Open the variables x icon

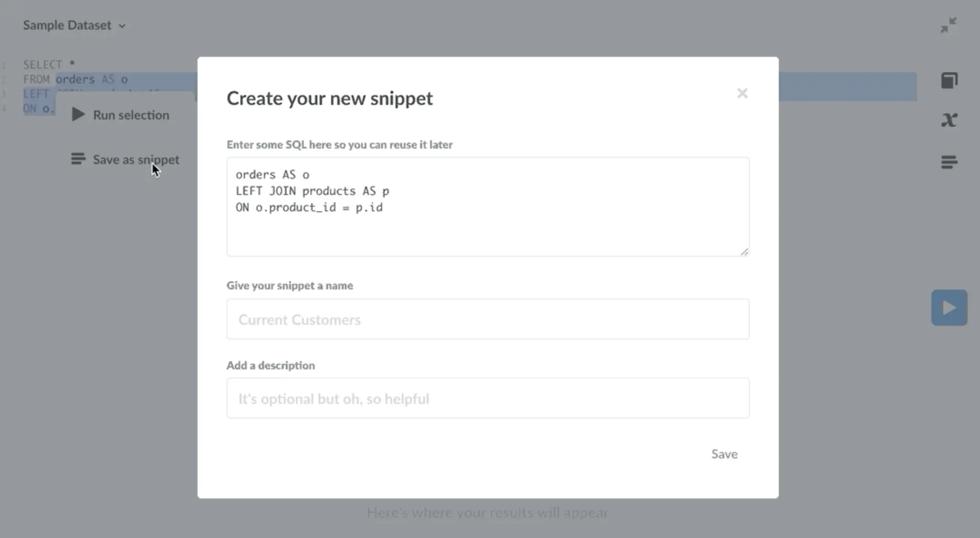click(949, 120)
